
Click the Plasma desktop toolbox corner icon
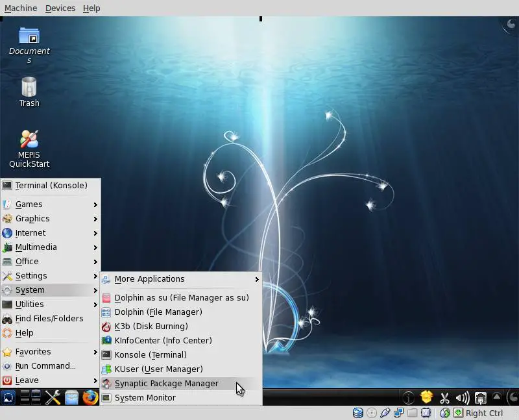pyautogui.click(x=511, y=24)
